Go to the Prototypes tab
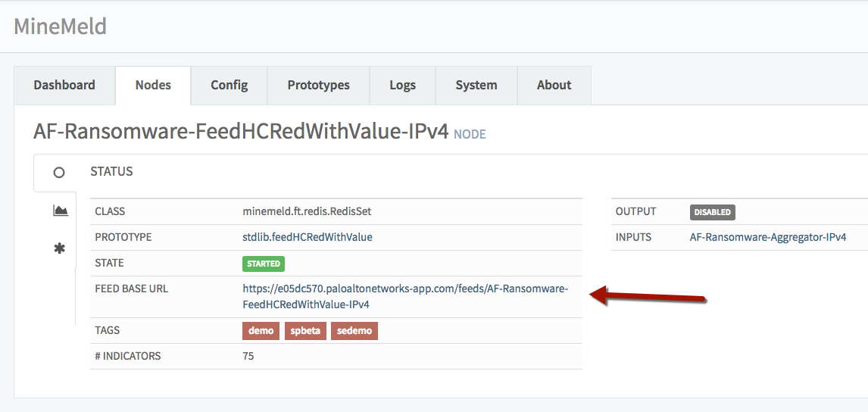Image resolution: width=868 pixels, height=412 pixels. (x=318, y=85)
